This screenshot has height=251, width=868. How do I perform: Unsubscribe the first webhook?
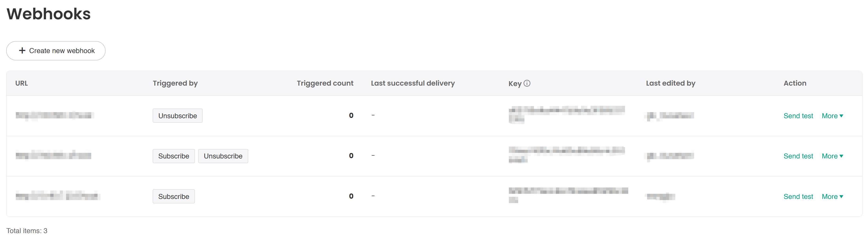click(x=177, y=116)
